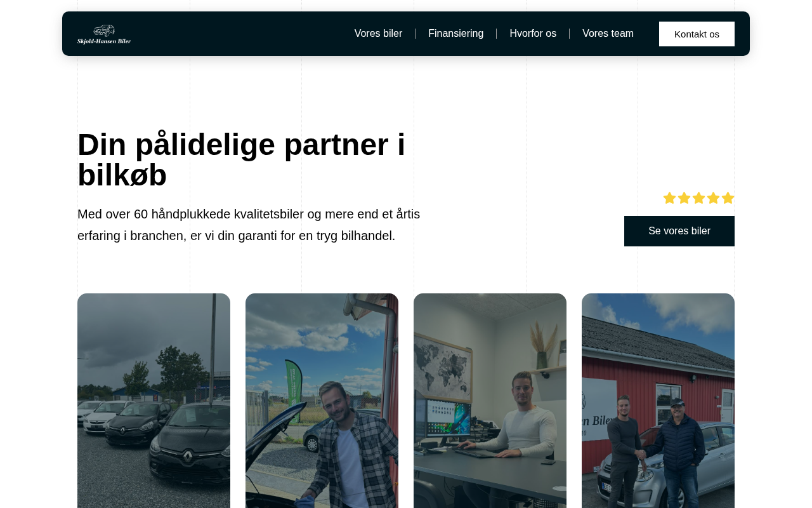Select the fourth rating star

click(x=713, y=198)
